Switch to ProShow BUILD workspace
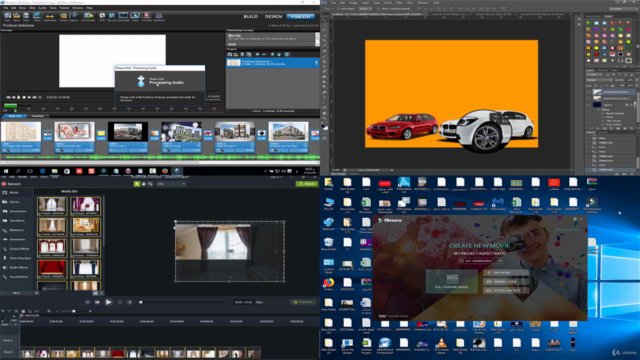The height and width of the screenshot is (360, 640). pos(251,16)
